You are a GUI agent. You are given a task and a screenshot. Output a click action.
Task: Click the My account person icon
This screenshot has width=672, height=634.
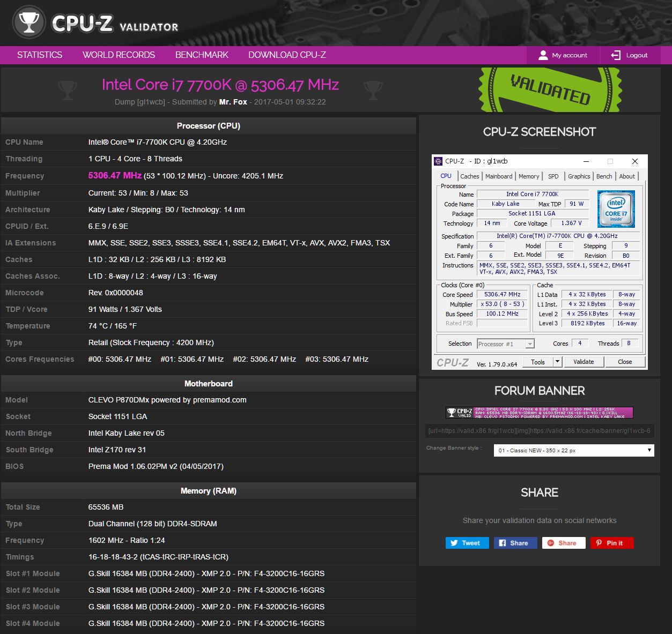click(x=543, y=55)
